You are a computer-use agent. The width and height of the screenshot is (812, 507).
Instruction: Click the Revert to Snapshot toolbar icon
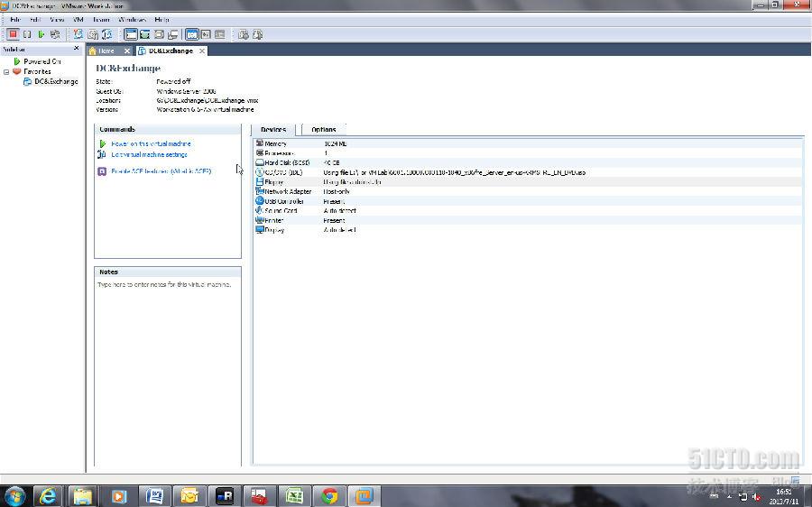(93, 34)
